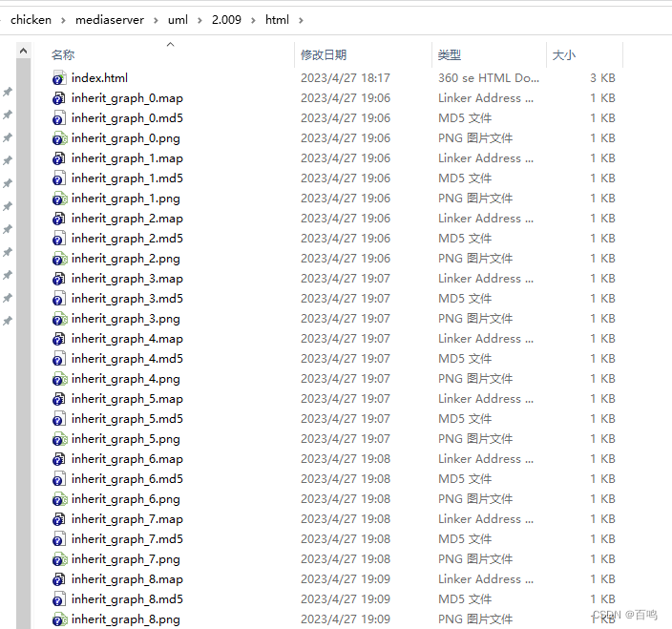Select the inherit_graph_6.map file icon
The height and width of the screenshot is (629, 672).
(x=59, y=459)
